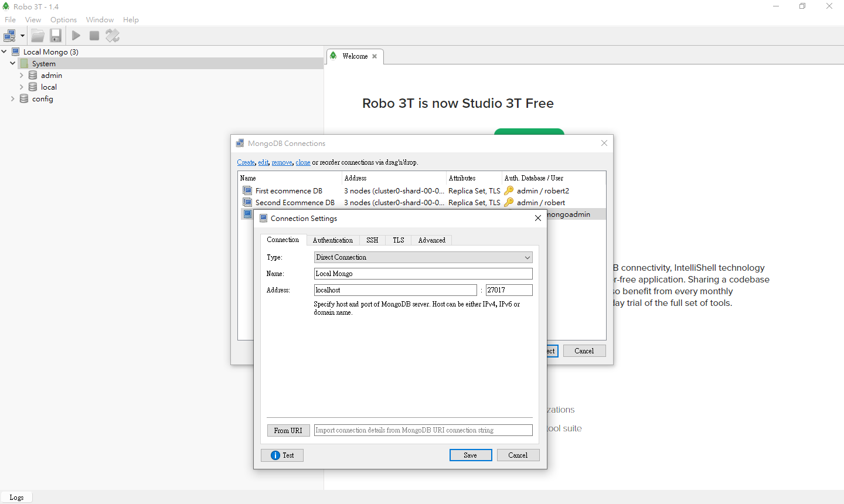Click the Create link in MongoDB Connections
Image resolution: width=844 pixels, height=504 pixels.
pos(246,162)
